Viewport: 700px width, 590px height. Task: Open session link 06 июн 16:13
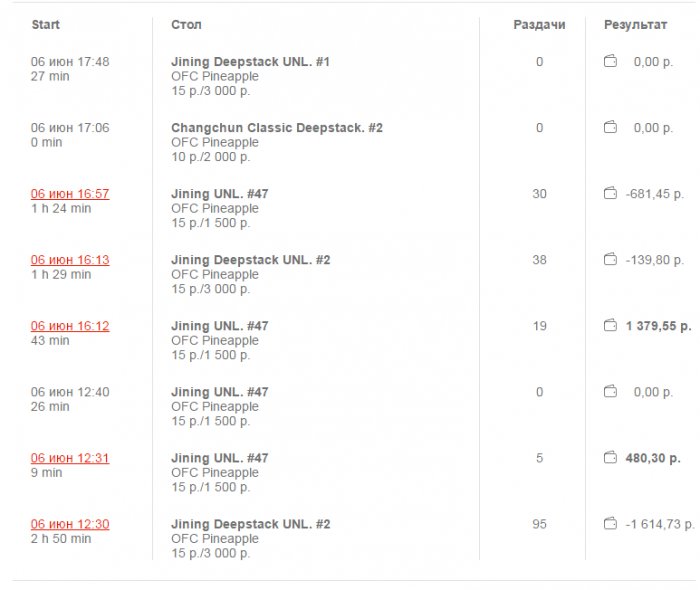(70, 260)
